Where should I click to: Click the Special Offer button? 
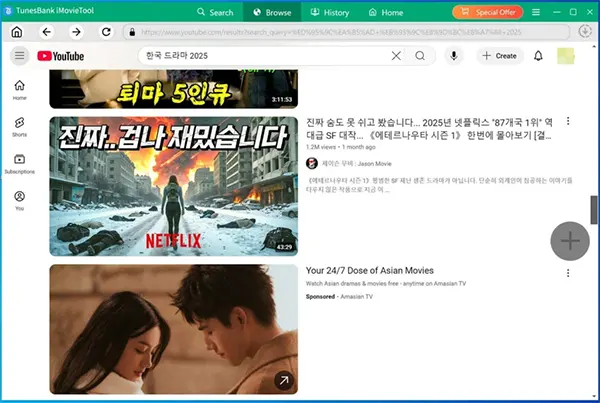click(x=487, y=12)
